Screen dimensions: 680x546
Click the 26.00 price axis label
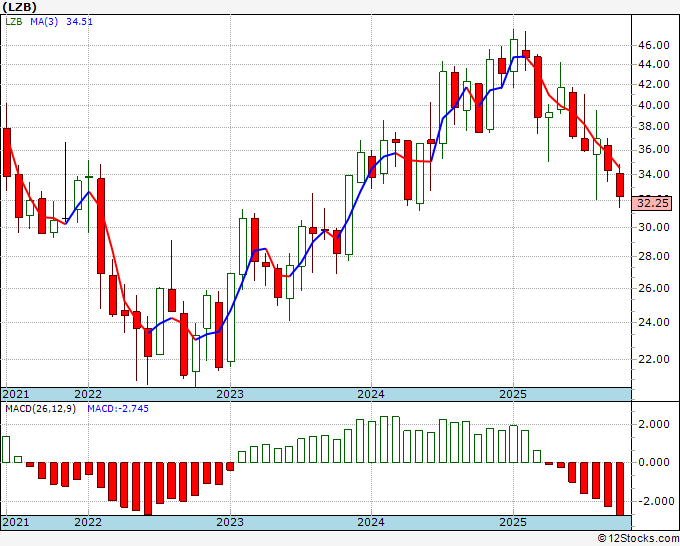point(653,288)
